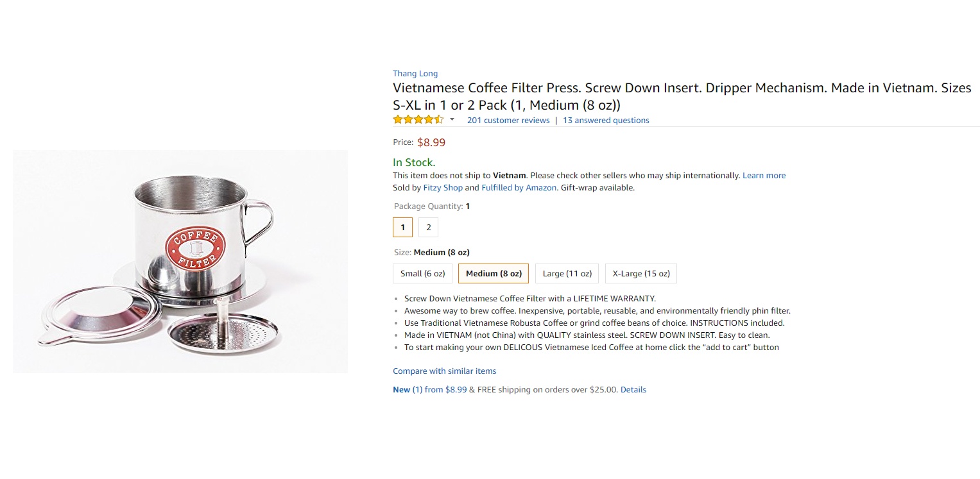Open New (1) from $8.99 offers
The height and width of the screenshot is (479, 980).
click(x=429, y=389)
